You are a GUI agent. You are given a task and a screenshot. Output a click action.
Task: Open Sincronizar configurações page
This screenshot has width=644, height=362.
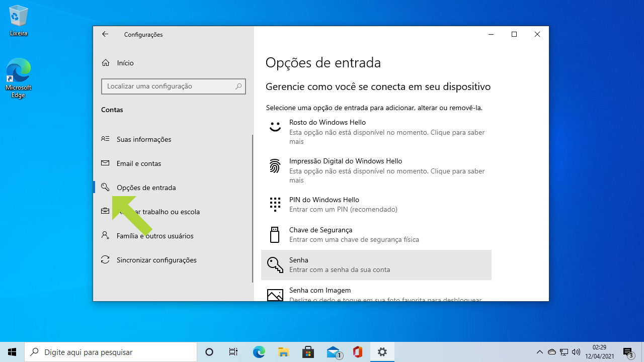click(x=156, y=260)
